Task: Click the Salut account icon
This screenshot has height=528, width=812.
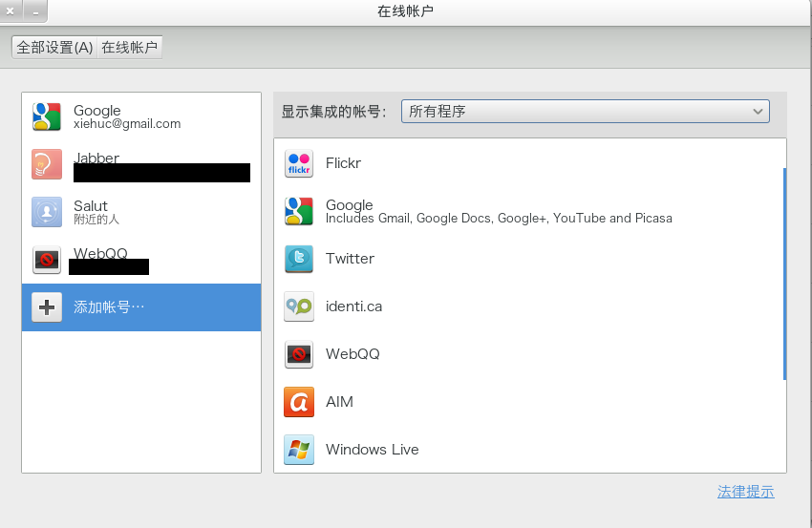Action: pos(47,212)
